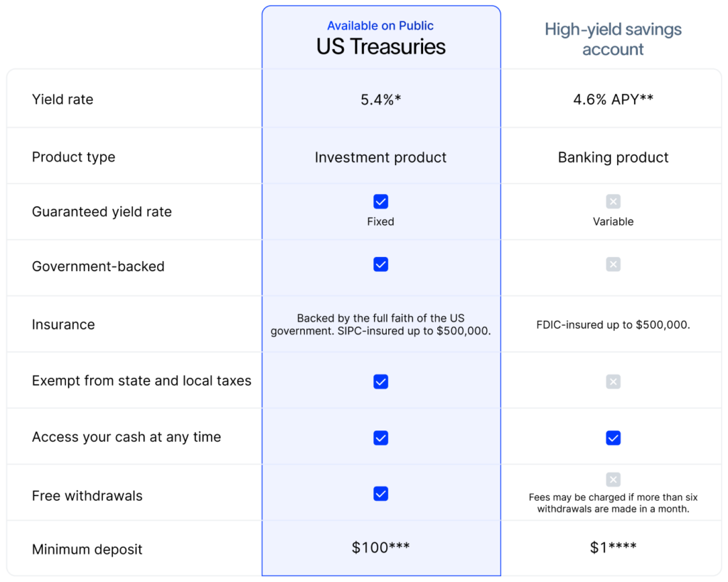Viewport: 728px width, 582px height.
Task: Click the Available on Public link
Action: point(380,26)
